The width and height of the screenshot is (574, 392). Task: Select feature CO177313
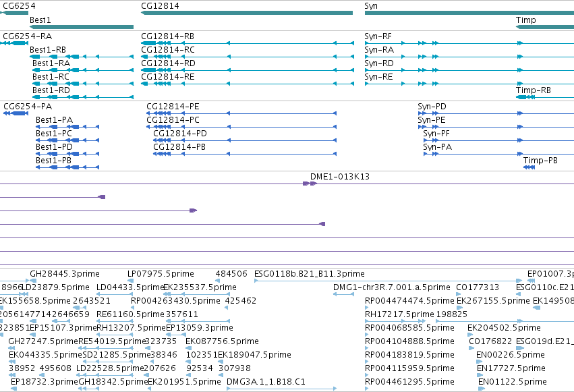[478, 287]
